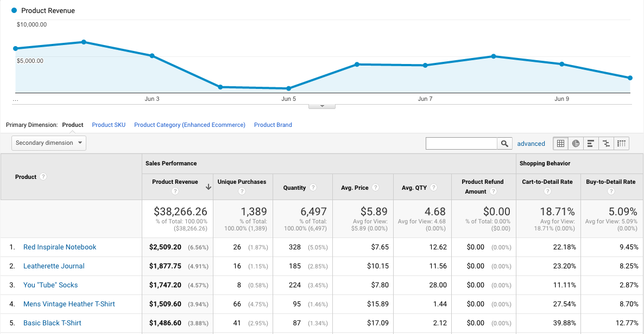Switch to the data table view icon
Viewport: 644px width, 334px height.
click(561, 144)
